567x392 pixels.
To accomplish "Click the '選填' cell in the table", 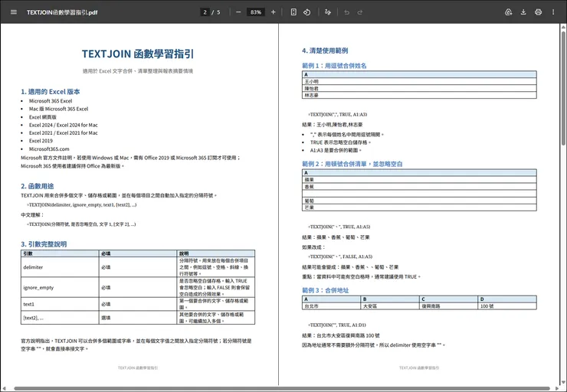I will pos(138,318).
